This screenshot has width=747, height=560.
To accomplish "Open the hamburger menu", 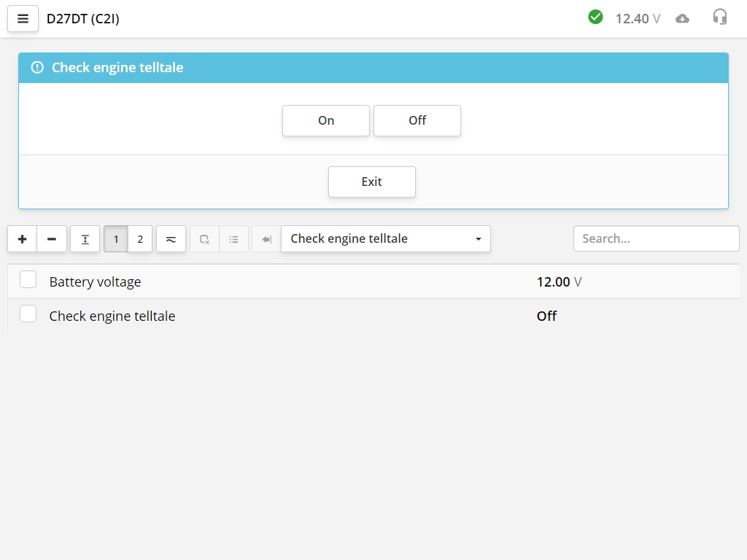I will 23,19.
